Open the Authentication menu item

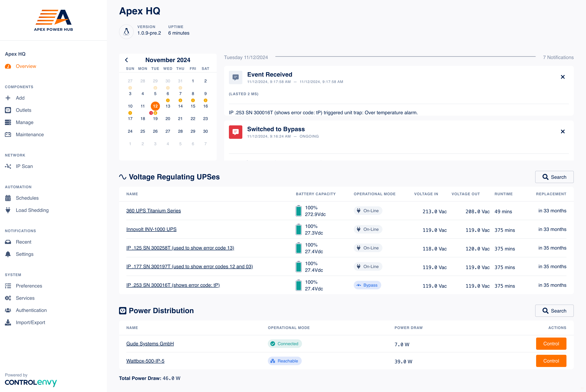(31, 310)
